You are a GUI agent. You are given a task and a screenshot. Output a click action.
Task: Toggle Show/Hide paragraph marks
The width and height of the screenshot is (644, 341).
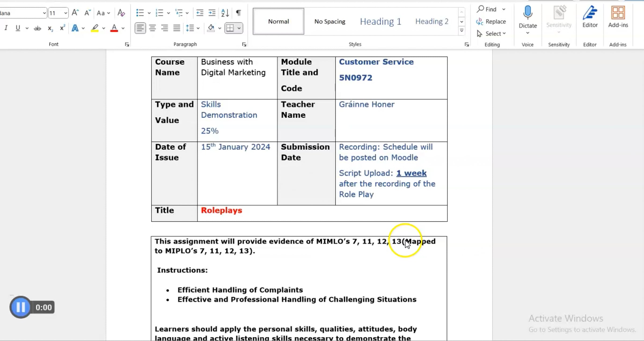tap(238, 13)
